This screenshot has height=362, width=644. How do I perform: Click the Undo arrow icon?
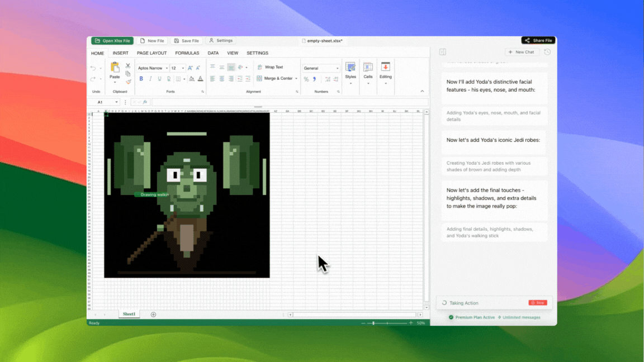click(x=93, y=68)
